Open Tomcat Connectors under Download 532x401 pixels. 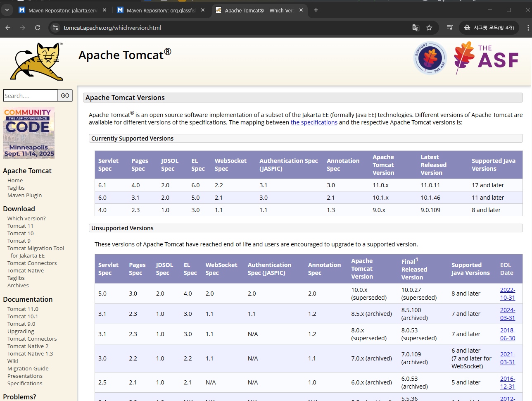[32, 263]
